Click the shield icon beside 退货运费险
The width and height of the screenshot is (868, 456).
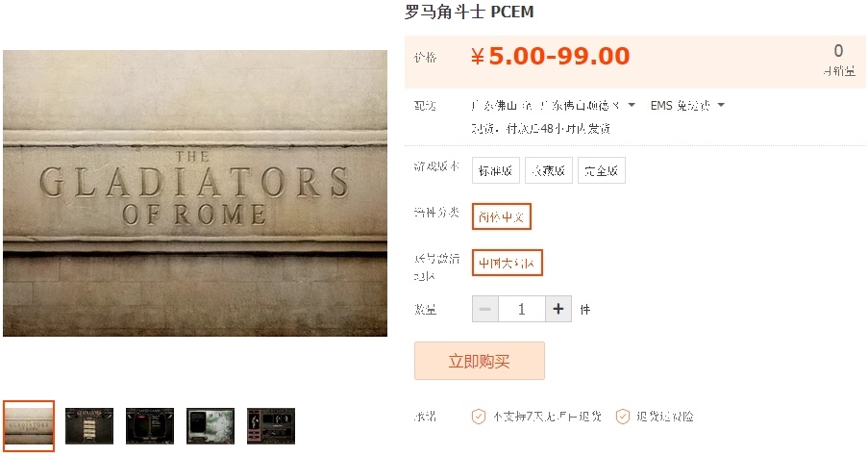622,417
